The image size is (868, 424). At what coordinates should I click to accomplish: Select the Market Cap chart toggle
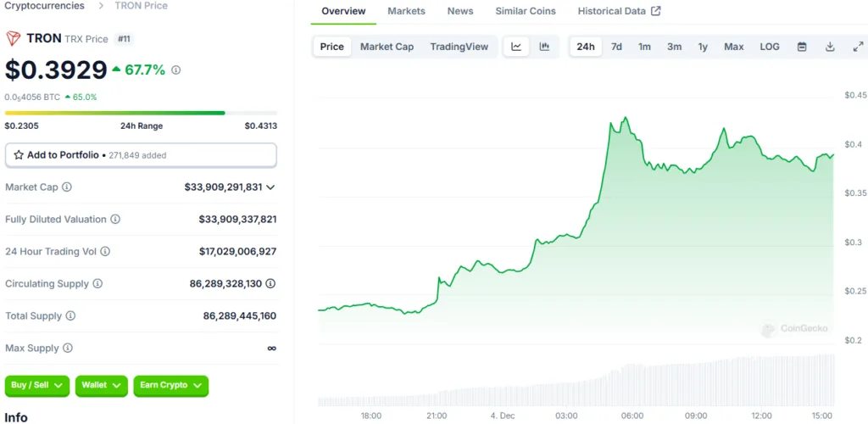387,47
